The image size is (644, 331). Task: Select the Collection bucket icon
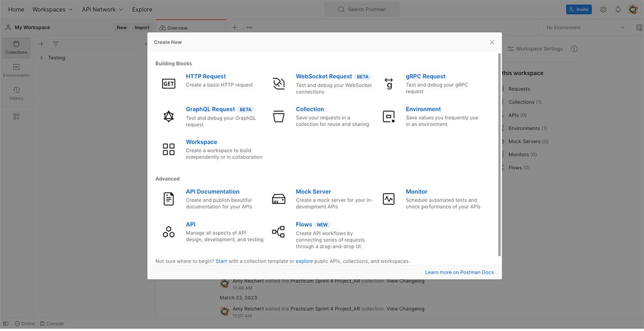[x=279, y=116]
